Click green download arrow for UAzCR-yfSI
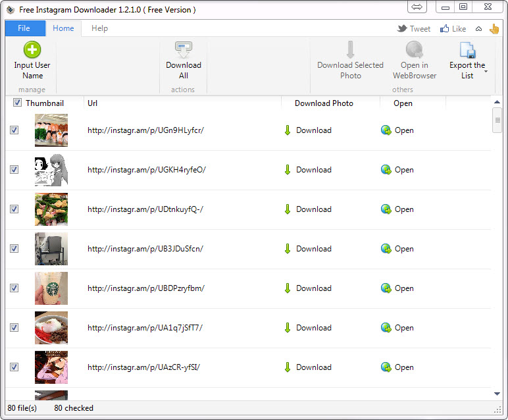Image resolution: width=508 pixels, height=420 pixels. click(288, 367)
